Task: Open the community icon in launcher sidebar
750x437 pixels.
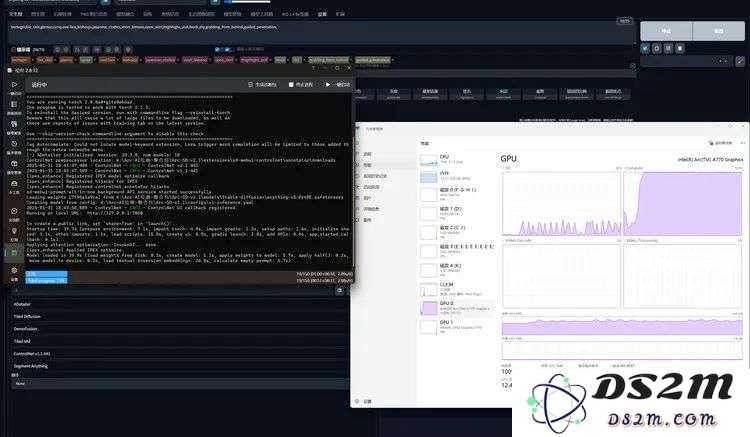Action: (14, 211)
